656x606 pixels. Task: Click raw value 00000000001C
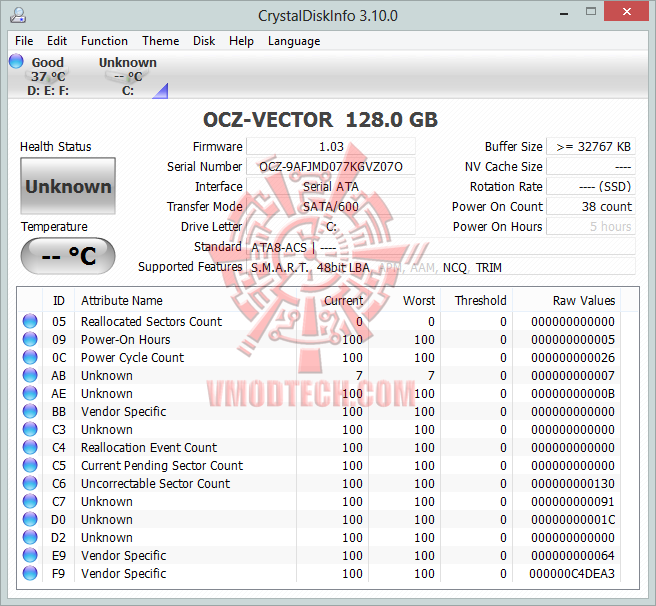(573, 519)
